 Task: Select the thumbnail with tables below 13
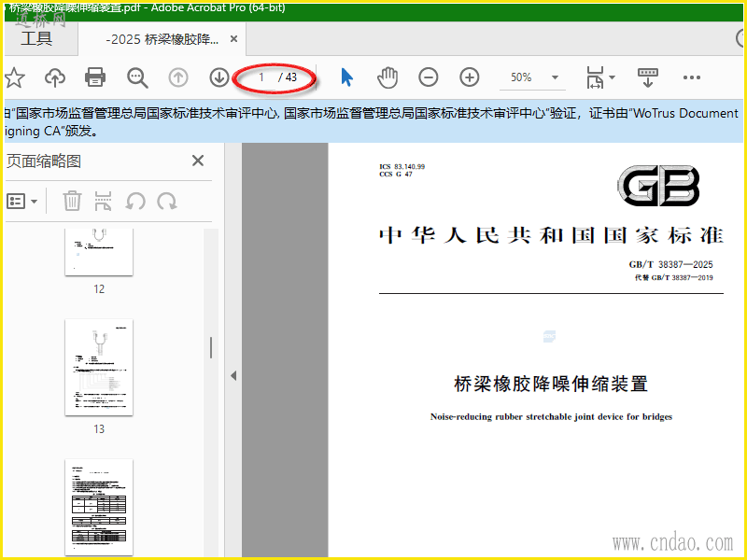(99, 507)
